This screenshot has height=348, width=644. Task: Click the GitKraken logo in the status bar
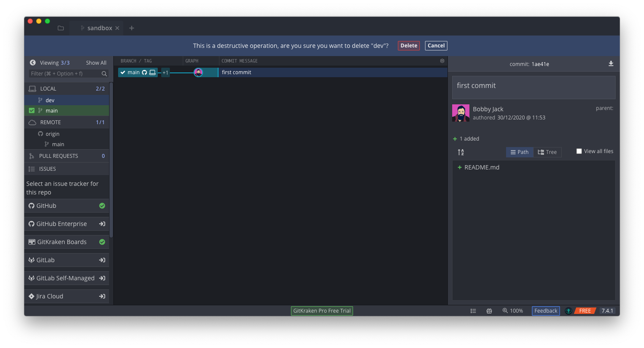pos(569,310)
